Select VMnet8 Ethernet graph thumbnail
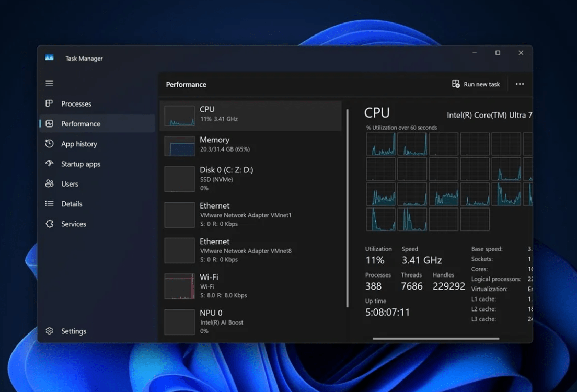This screenshot has width=577, height=392. click(x=180, y=250)
